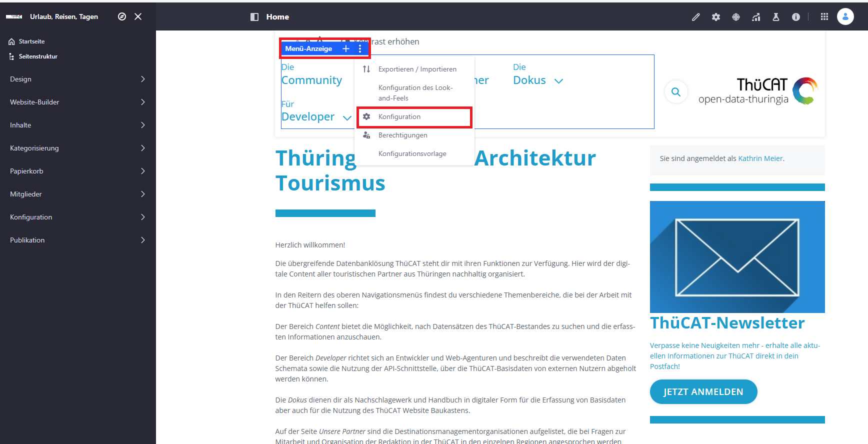Click the Menü-Anzeige portlet label
Screen dimensions: 868x444
click(x=308, y=48)
